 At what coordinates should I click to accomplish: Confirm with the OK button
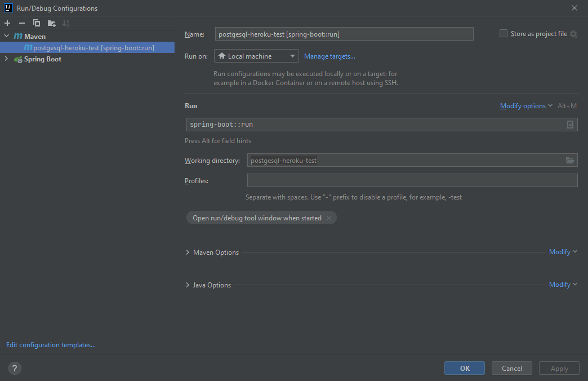point(465,368)
